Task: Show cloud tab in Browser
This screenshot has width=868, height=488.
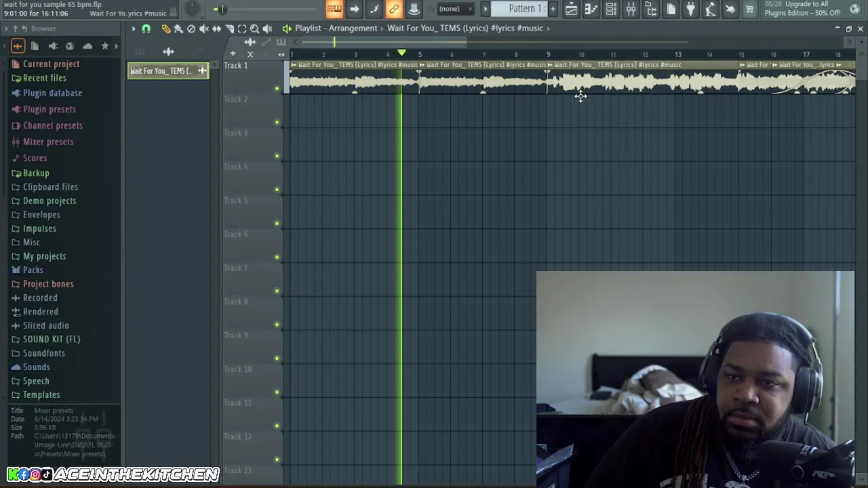Action: pos(87,46)
